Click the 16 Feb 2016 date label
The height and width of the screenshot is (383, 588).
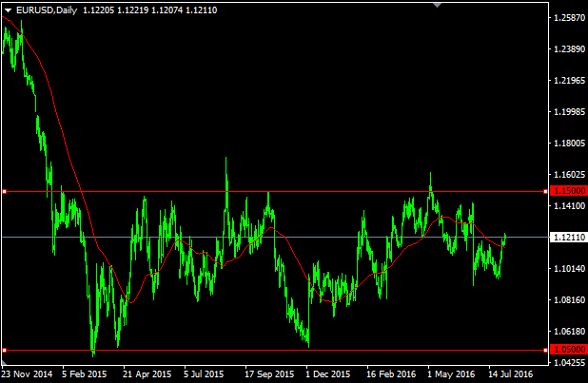[391, 374]
